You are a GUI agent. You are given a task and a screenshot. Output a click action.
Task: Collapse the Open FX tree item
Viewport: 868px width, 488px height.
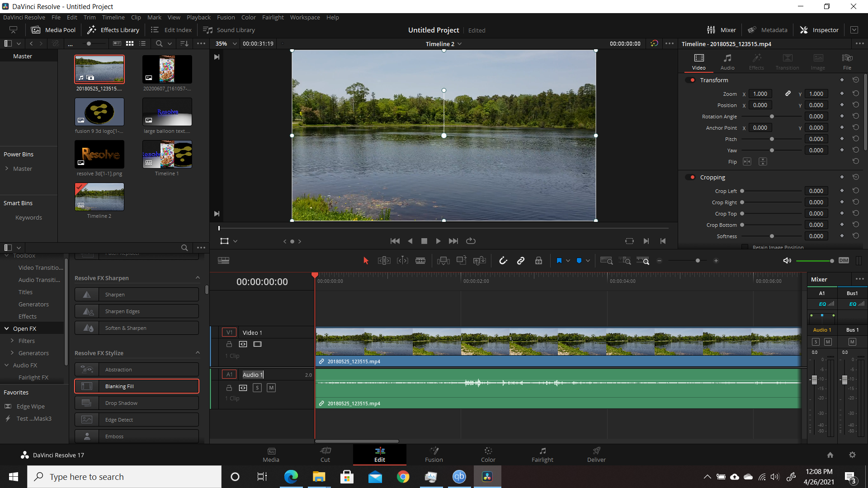point(7,328)
